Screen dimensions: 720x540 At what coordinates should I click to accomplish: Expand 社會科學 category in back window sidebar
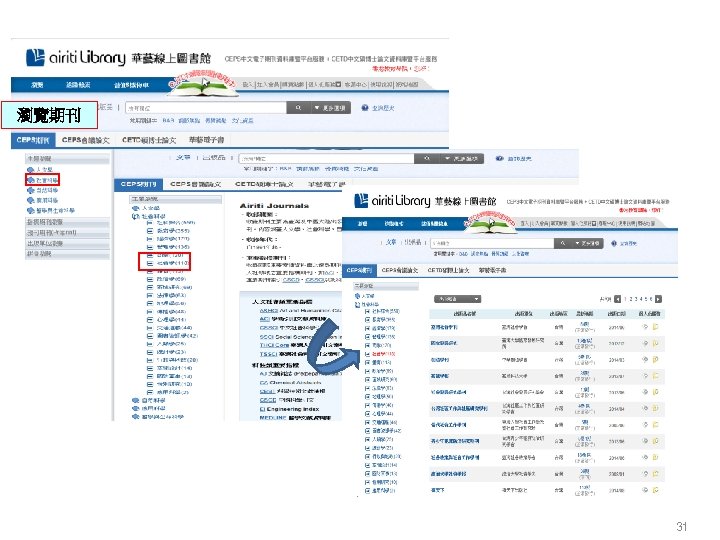coord(43,180)
